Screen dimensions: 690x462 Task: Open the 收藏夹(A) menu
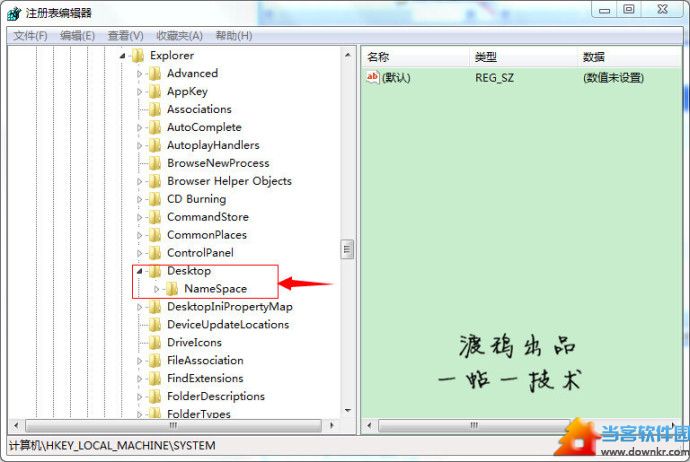click(179, 36)
